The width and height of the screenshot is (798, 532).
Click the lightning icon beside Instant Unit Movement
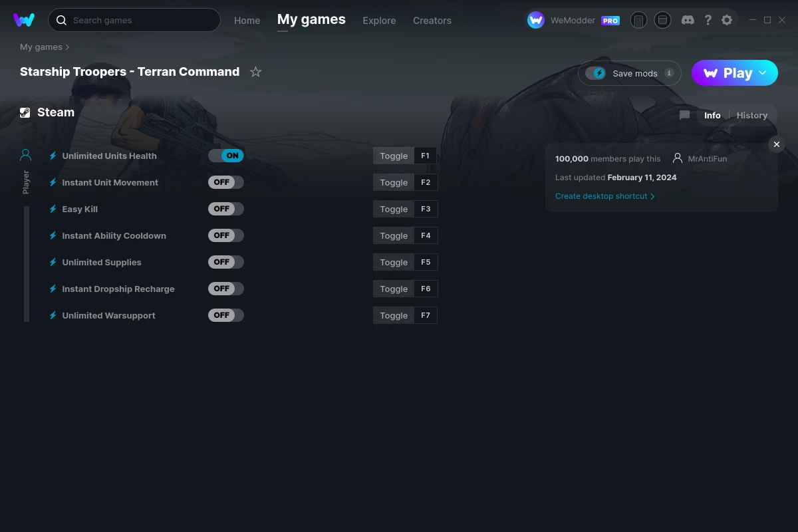[x=53, y=182]
